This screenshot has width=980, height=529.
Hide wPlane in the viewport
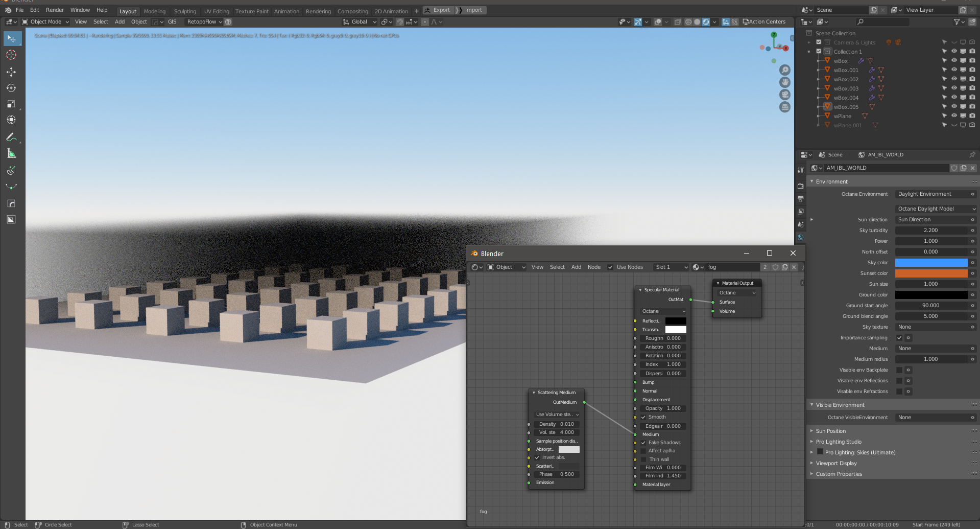(x=953, y=116)
